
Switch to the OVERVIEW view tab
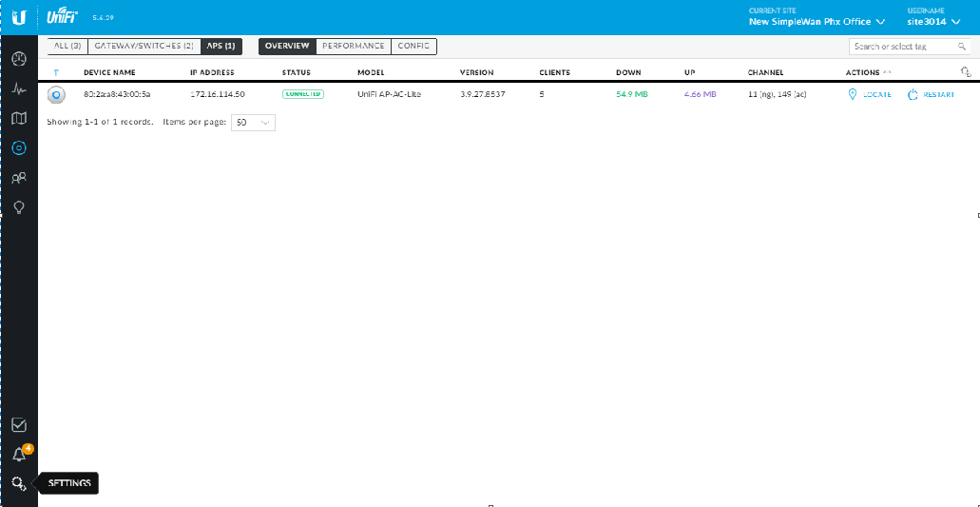[287, 47]
